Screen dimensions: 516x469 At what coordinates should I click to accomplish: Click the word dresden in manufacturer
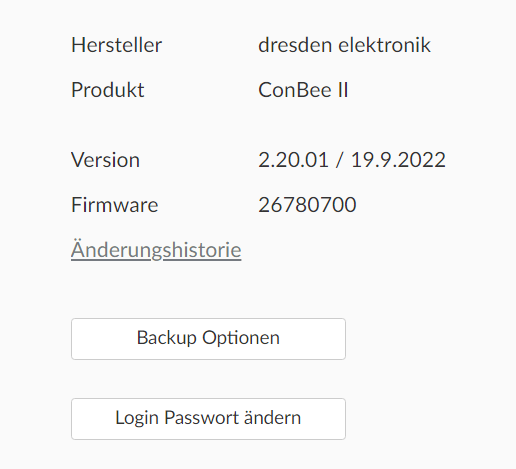pyautogui.click(x=295, y=45)
